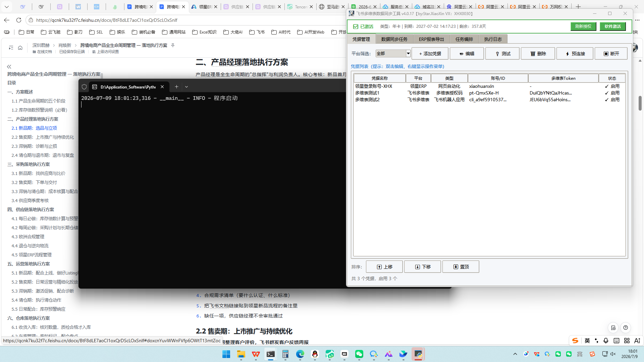Click the 断开 disconnect button
The width and height of the screenshot is (644, 362).
tap(611, 54)
